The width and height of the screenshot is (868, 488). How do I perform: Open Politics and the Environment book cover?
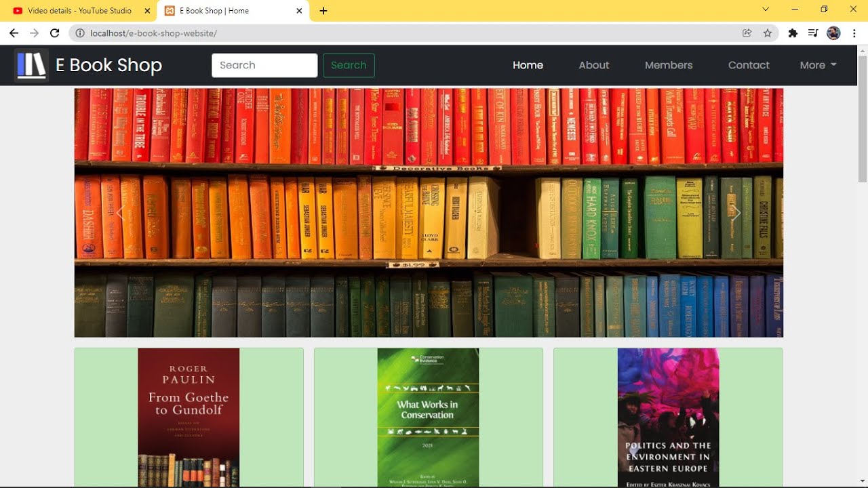tap(668, 418)
